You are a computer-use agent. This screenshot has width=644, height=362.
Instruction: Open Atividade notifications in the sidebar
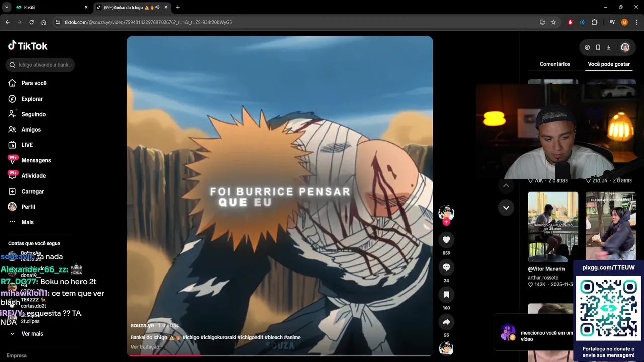click(x=33, y=176)
